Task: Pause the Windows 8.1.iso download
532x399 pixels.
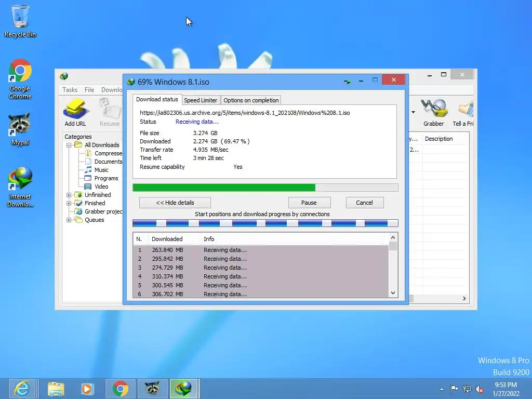Action: [x=309, y=203]
